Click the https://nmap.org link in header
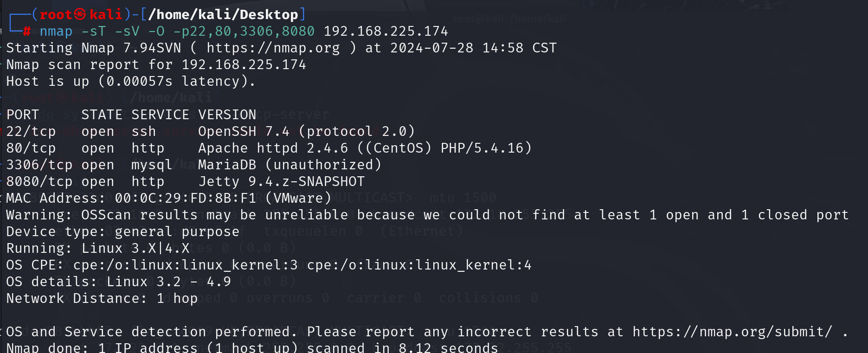Image resolution: width=868 pixels, height=353 pixels. click(273, 48)
